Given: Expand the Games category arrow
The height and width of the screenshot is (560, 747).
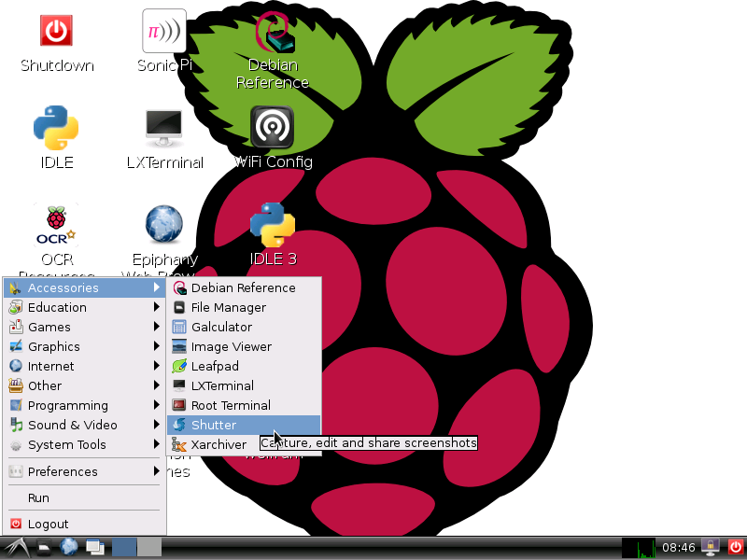Looking at the screenshot, I should point(156,326).
